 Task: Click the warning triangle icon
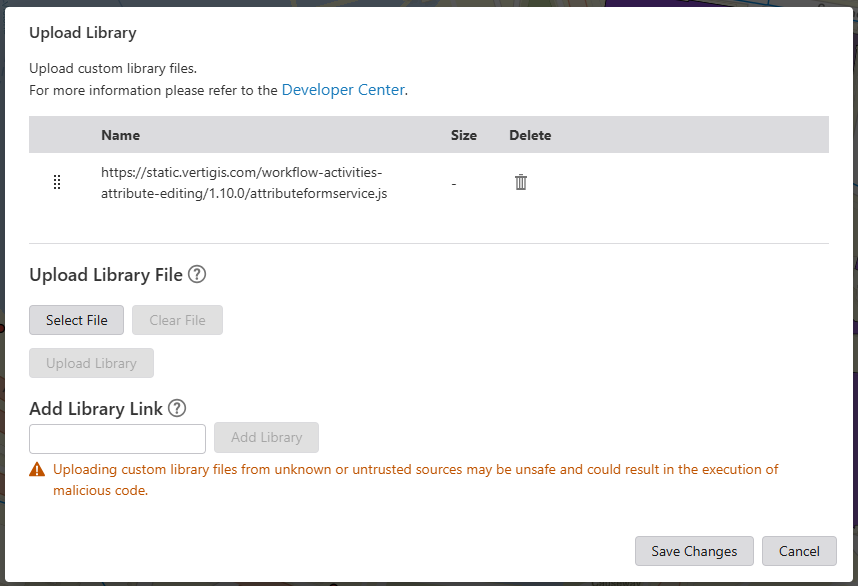click(39, 469)
